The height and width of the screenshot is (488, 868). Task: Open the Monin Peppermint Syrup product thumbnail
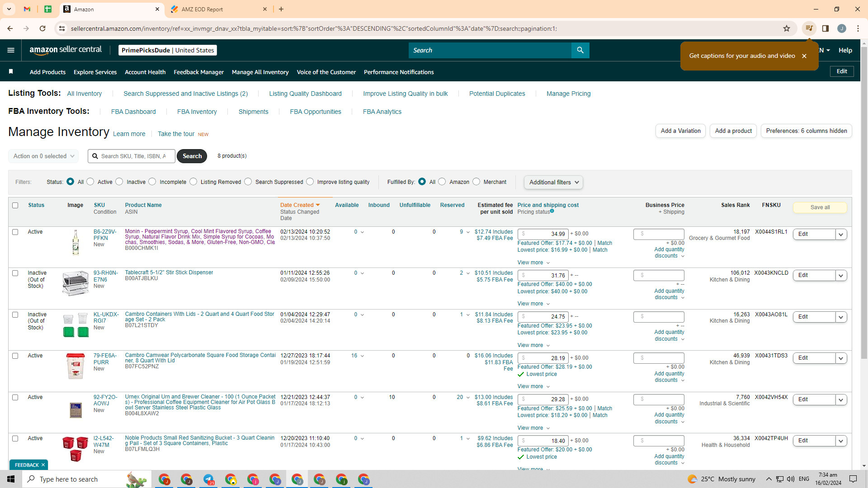tap(75, 243)
